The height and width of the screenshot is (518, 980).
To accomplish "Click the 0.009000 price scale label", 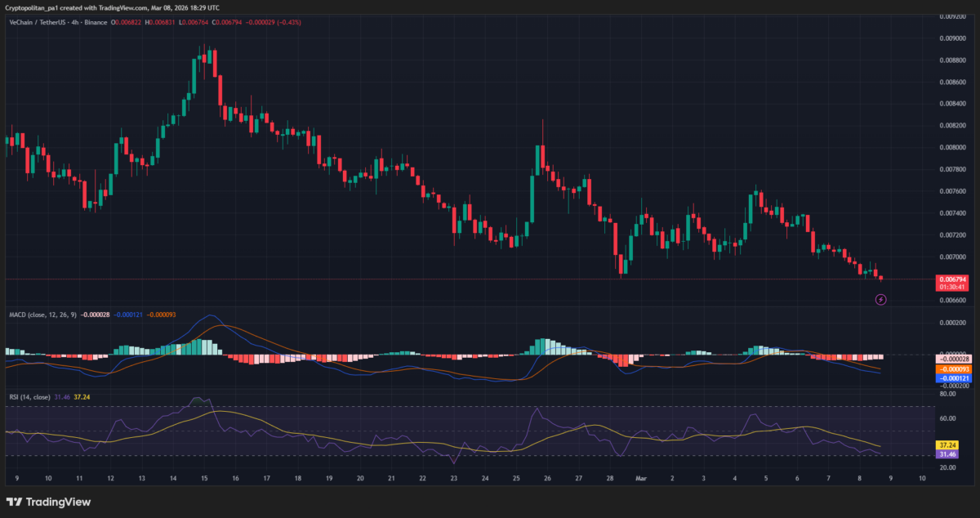I will point(952,38).
